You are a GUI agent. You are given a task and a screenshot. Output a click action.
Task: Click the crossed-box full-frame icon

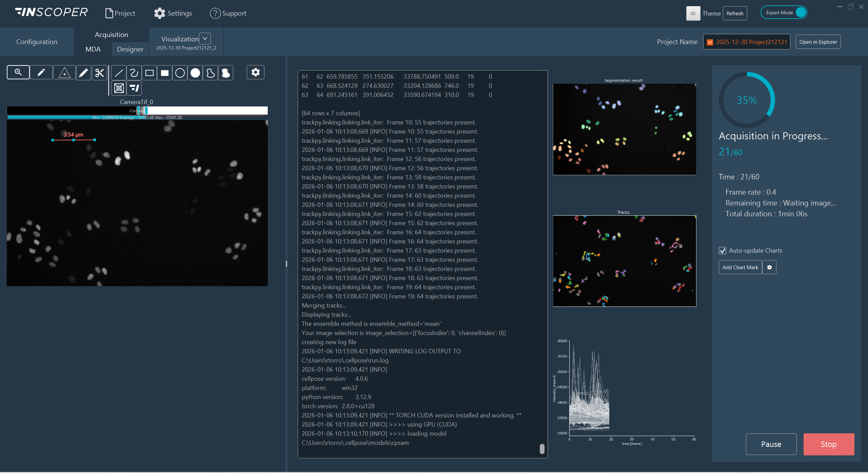119,88
